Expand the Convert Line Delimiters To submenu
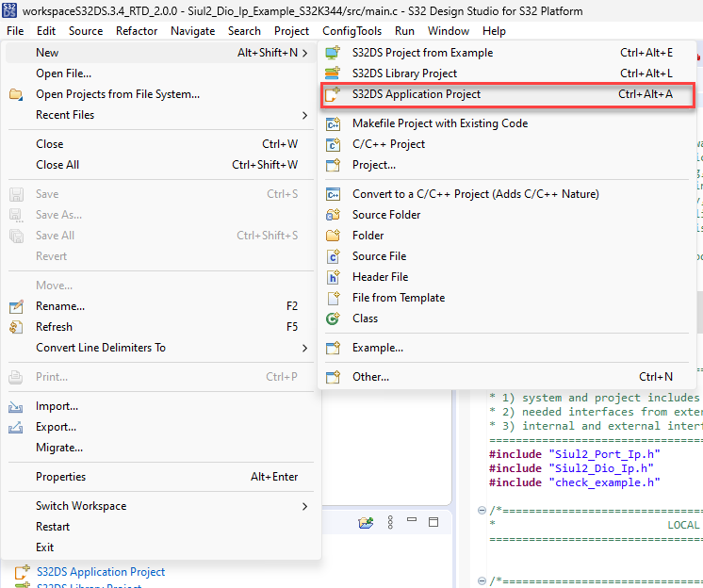Image resolution: width=703 pixels, height=588 pixels. [304, 348]
